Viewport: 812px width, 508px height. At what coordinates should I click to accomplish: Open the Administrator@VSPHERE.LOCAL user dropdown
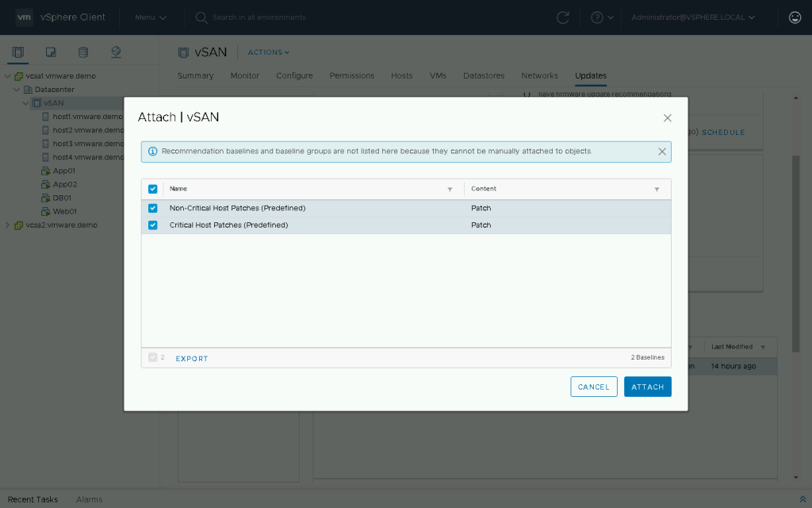(692, 17)
